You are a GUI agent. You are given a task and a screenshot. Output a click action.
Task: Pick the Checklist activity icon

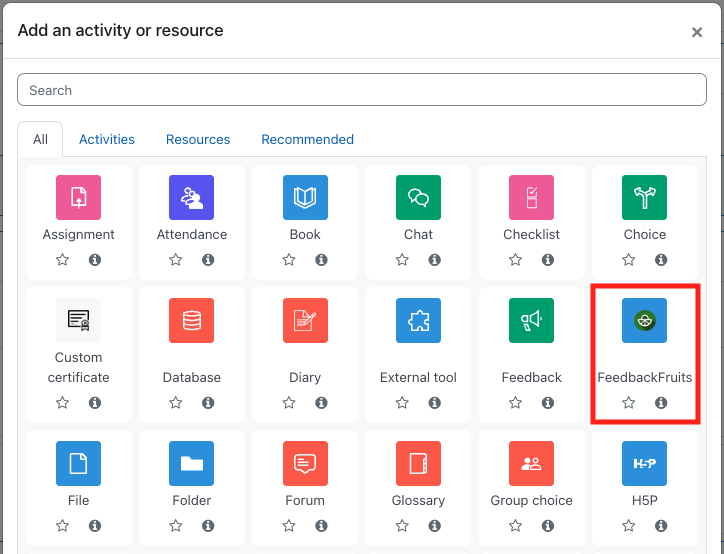click(531, 198)
